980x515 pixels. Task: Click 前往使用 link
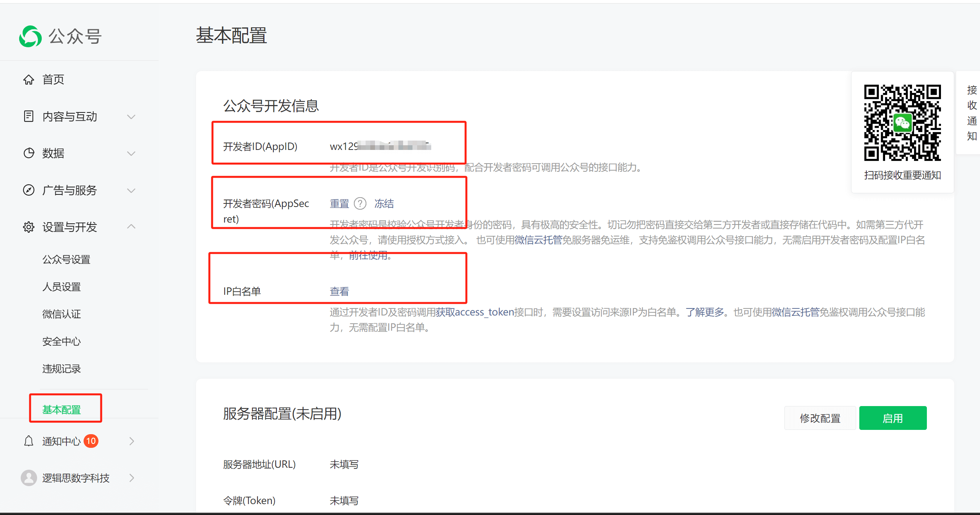point(368,256)
